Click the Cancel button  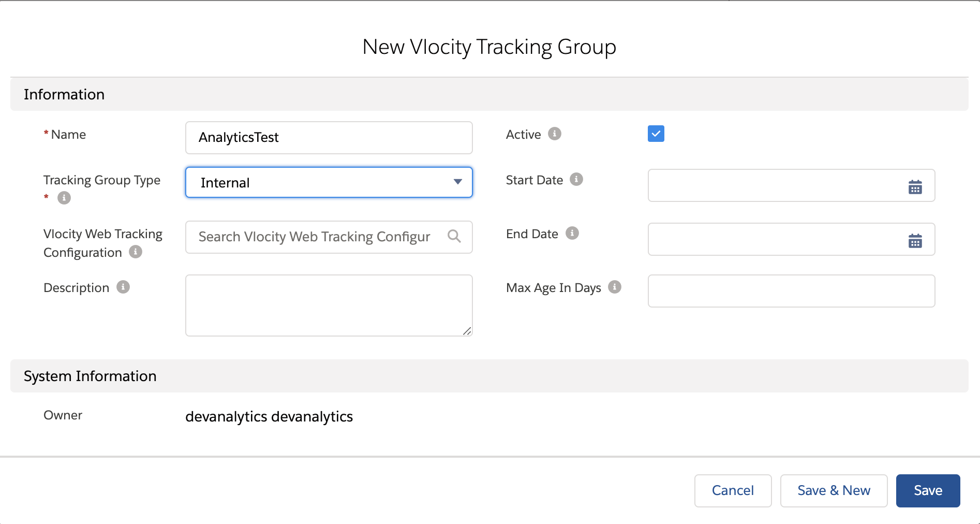[x=733, y=491]
